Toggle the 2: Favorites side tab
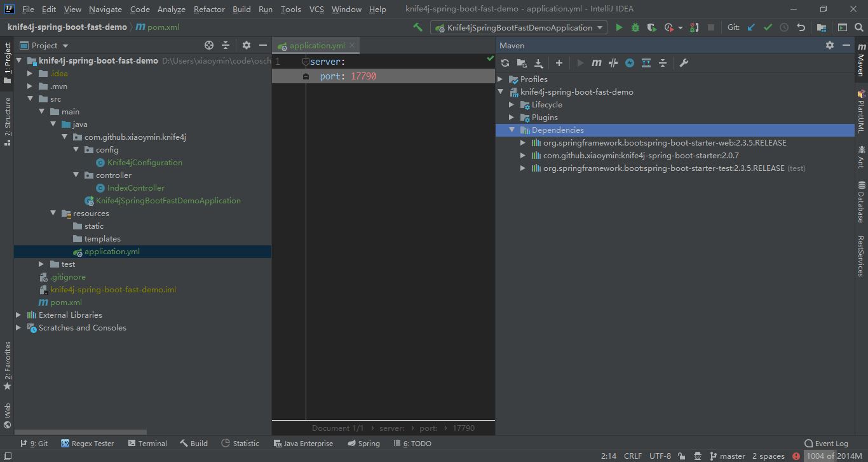Image resolution: width=868 pixels, height=462 pixels. [7, 365]
